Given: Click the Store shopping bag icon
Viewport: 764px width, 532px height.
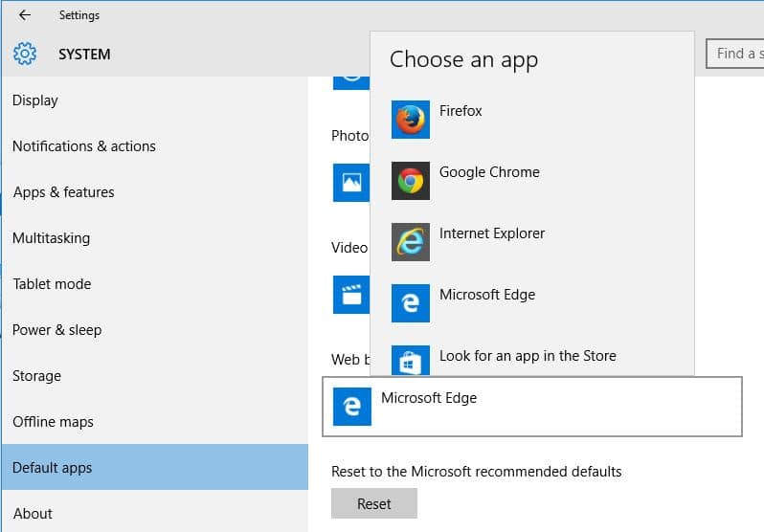Looking at the screenshot, I should tap(411, 361).
